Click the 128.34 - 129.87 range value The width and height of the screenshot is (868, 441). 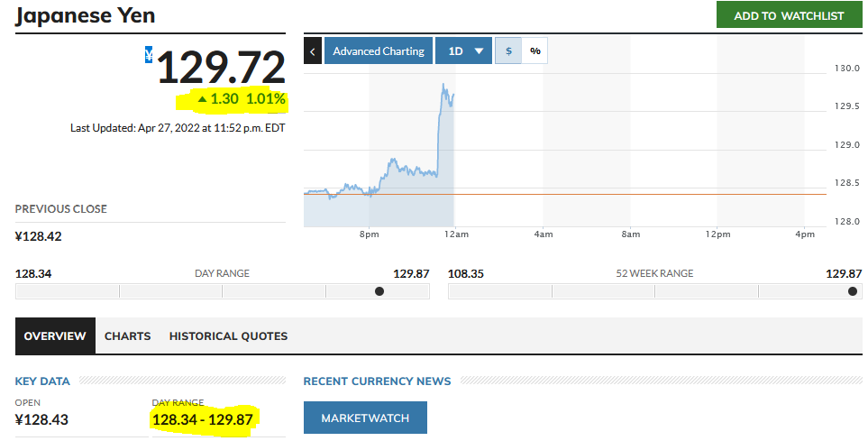(x=203, y=420)
